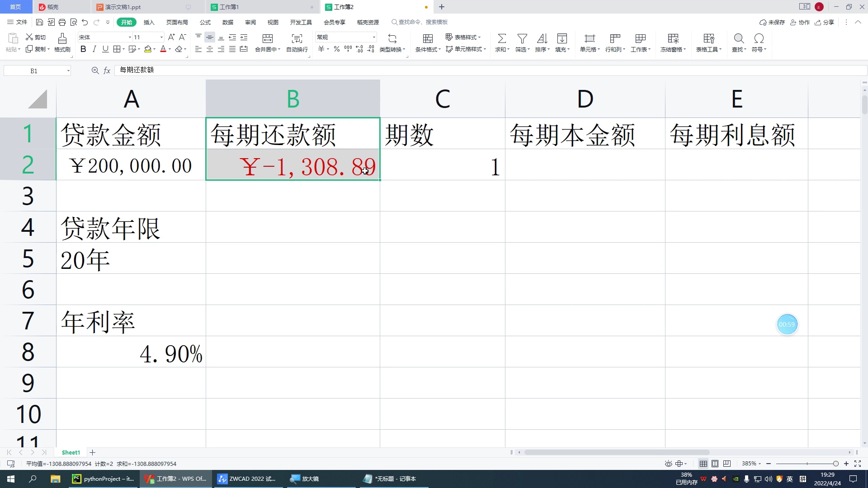Screen dimensions: 868x488
Task: Click the Symbol (符号) omega icon
Action: pos(759,38)
